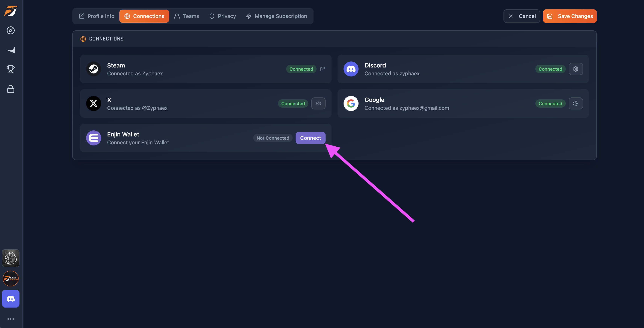The width and height of the screenshot is (644, 328).
Task: Open X connection settings gear
Action: click(x=318, y=104)
